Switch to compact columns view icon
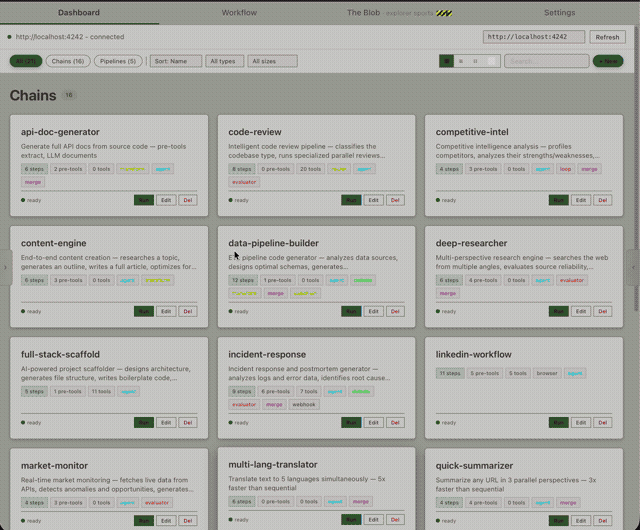The height and width of the screenshot is (530, 640). (x=476, y=61)
